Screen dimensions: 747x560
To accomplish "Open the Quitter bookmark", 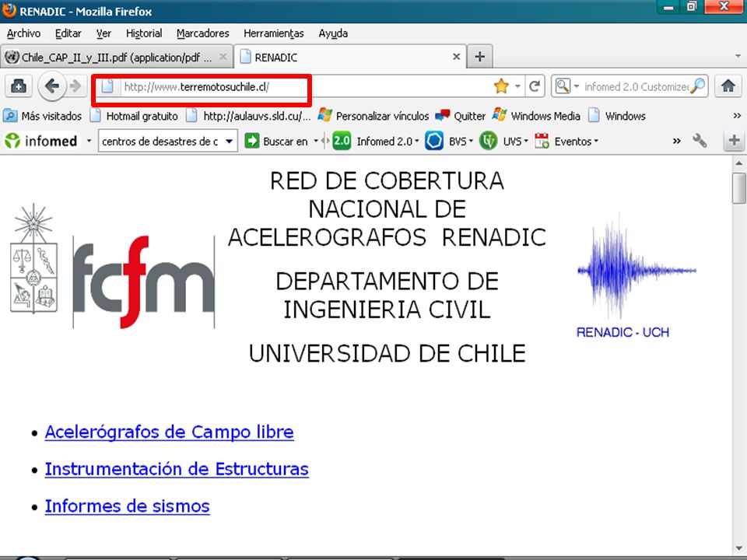I will tap(460, 116).
